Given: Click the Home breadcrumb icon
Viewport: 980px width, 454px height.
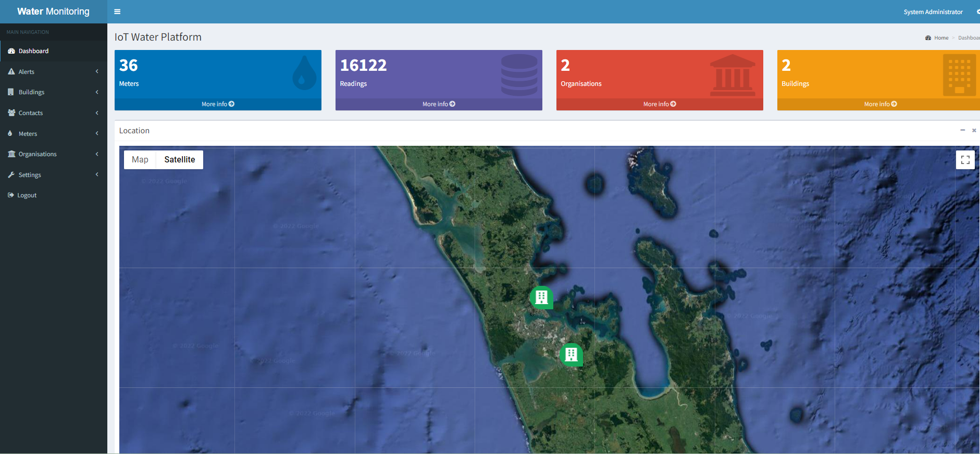Looking at the screenshot, I should tap(928, 38).
